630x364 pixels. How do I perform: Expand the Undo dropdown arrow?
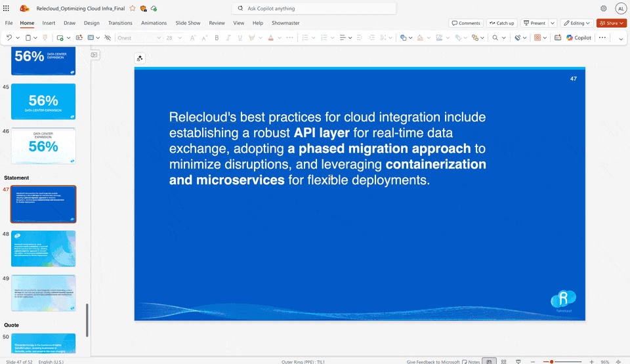18,38
